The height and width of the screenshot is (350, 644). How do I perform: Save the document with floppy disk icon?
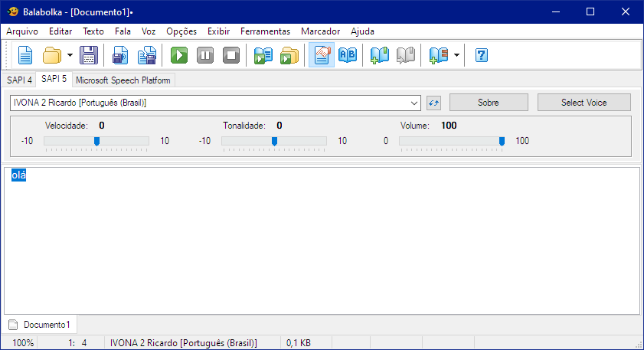click(x=89, y=55)
